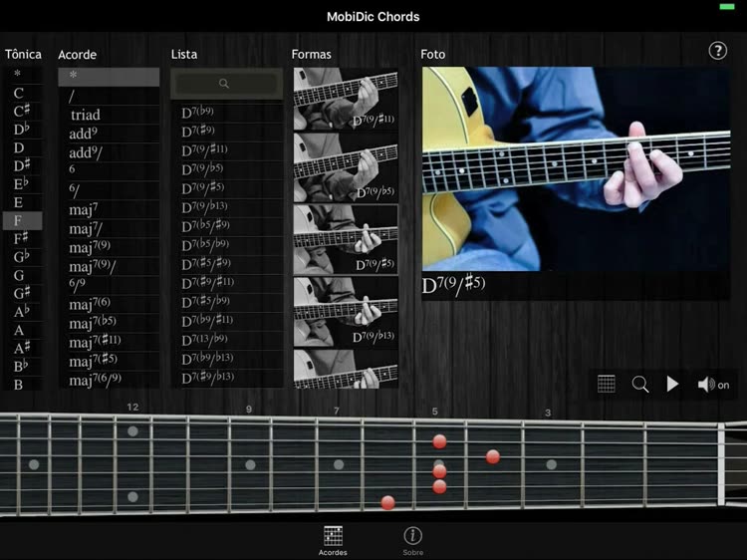Select maj7(9) chord type
Image resolution: width=747 pixels, height=560 pixels.
coord(109,247)
